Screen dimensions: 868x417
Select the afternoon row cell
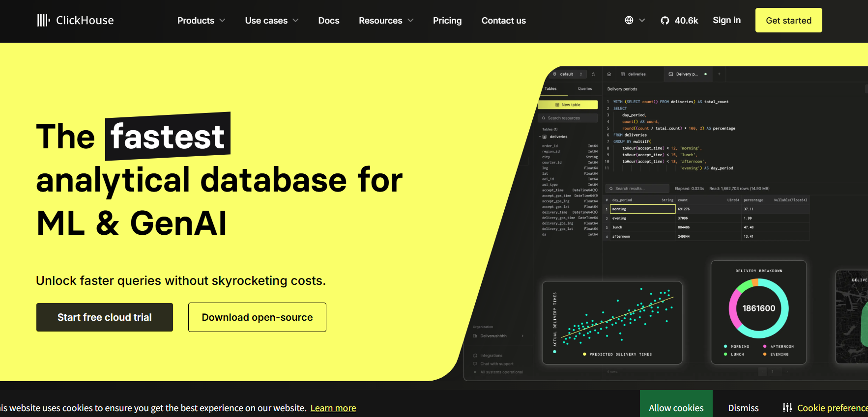tap(643, 236)
